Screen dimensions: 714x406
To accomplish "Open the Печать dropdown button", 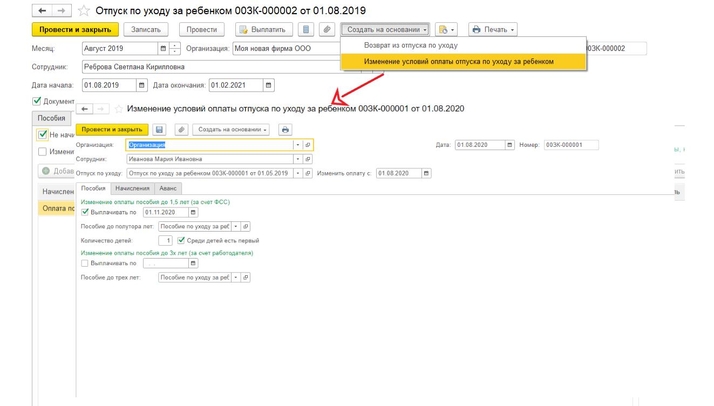I will pyautogui.click(x=492, y=30).
